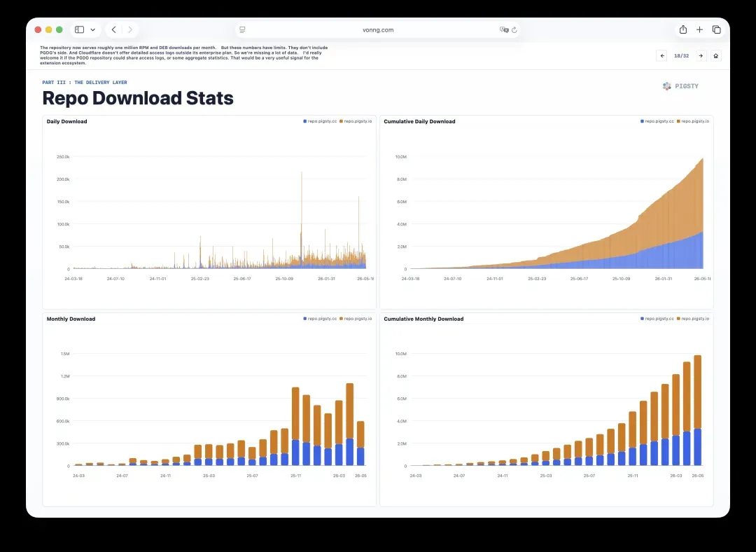Open a new tab with plus icon
The height and width of the screenshot is (552, 756).
(699, 30)
